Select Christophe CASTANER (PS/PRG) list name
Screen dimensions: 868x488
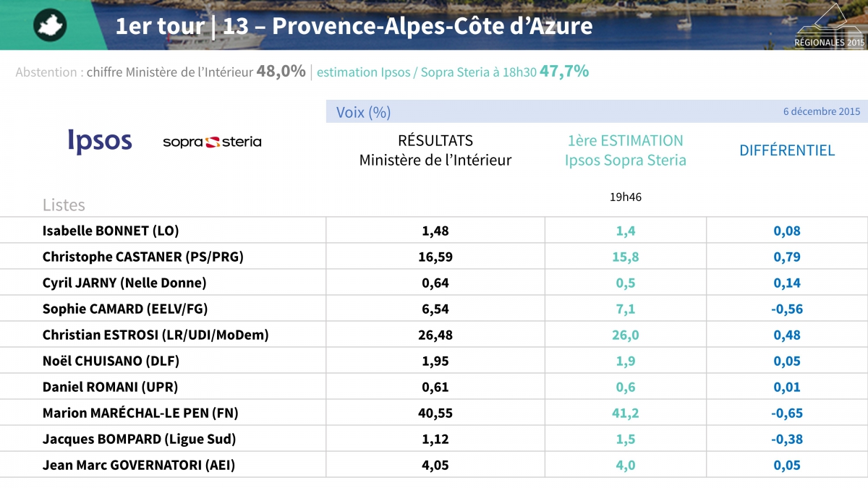coord(143,257)
